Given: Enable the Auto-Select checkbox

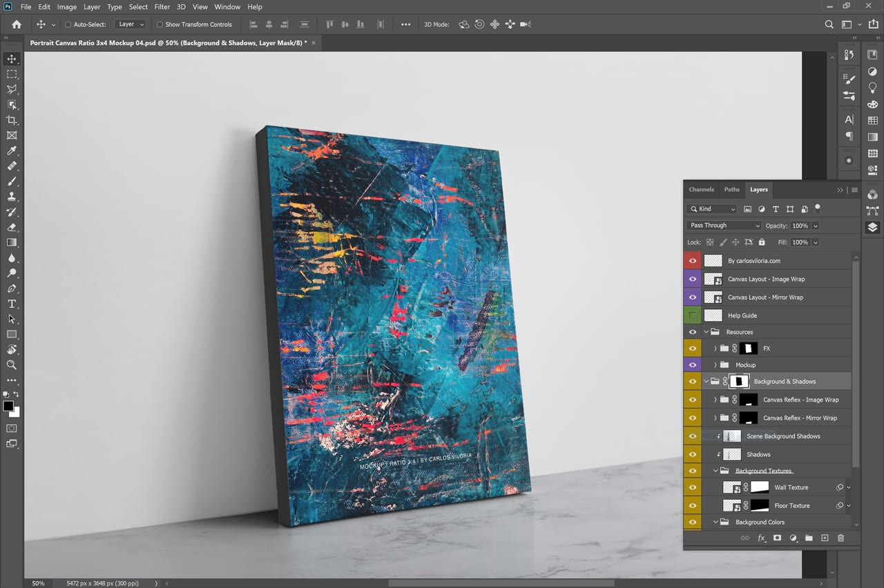Looking at the screenshot, I should (x=68, y=25).
